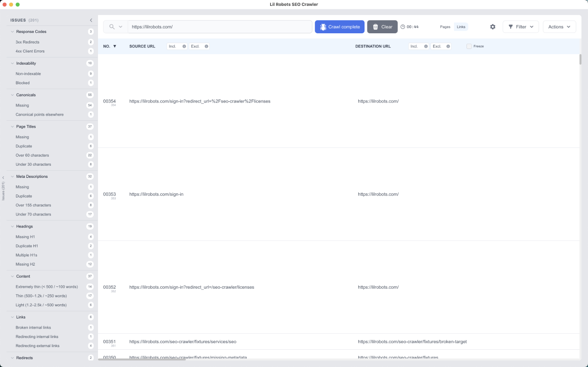
Task: Click Destination URL Incl. filter field
Action: (419, 46)
